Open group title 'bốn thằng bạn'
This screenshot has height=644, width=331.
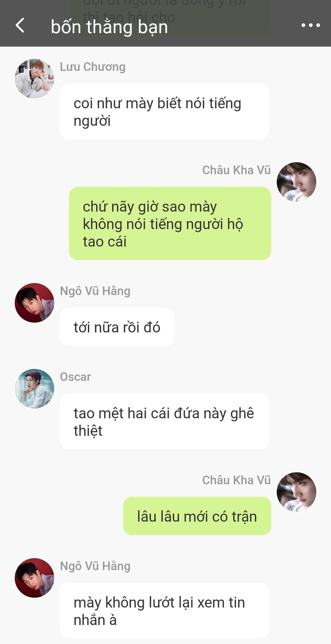109,27
